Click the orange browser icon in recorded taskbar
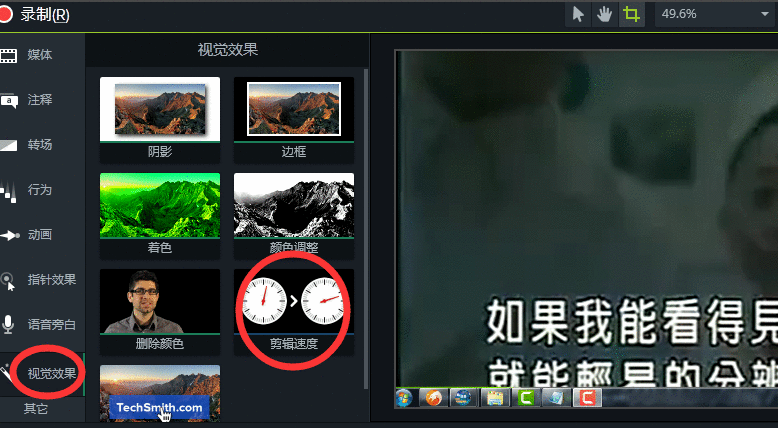This screenshot has height=428, width=778. pos(433,398)
